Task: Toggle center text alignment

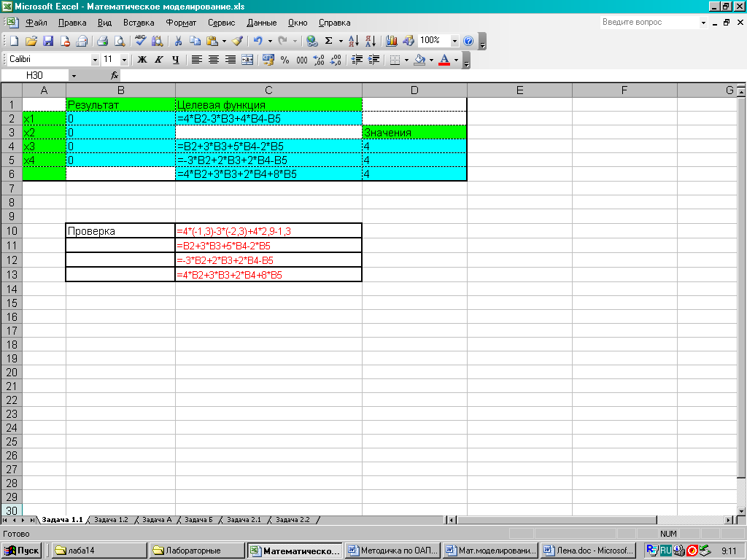Action: coord(214,60)
